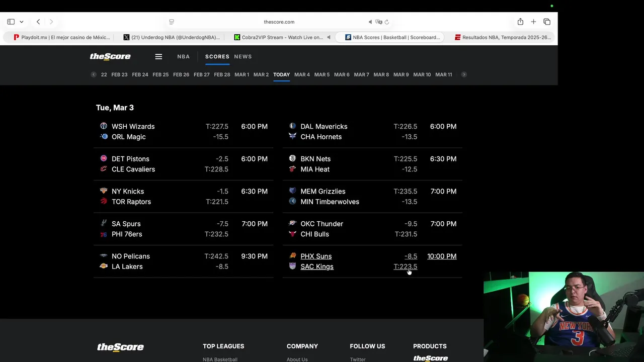
Task: Select FEB 23 in the date strip
Action: 119,74
